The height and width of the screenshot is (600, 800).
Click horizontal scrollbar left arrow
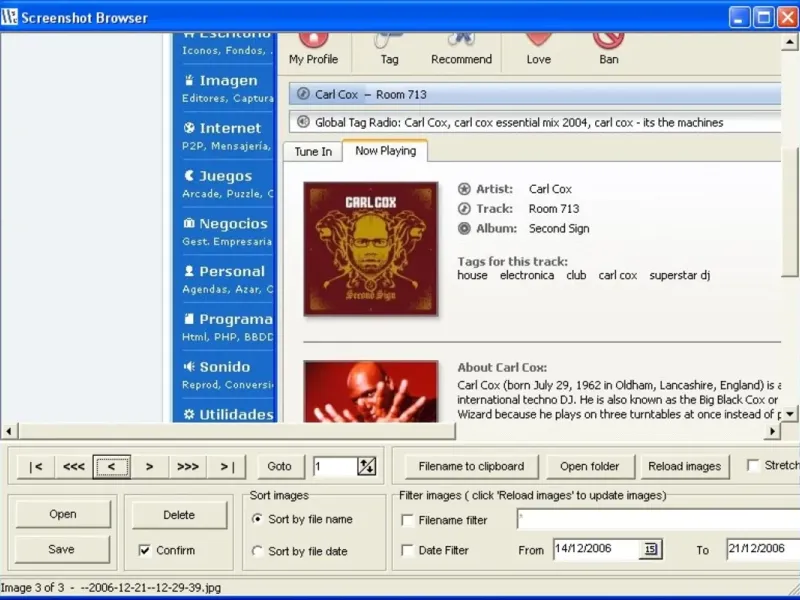tap(9, 431)
